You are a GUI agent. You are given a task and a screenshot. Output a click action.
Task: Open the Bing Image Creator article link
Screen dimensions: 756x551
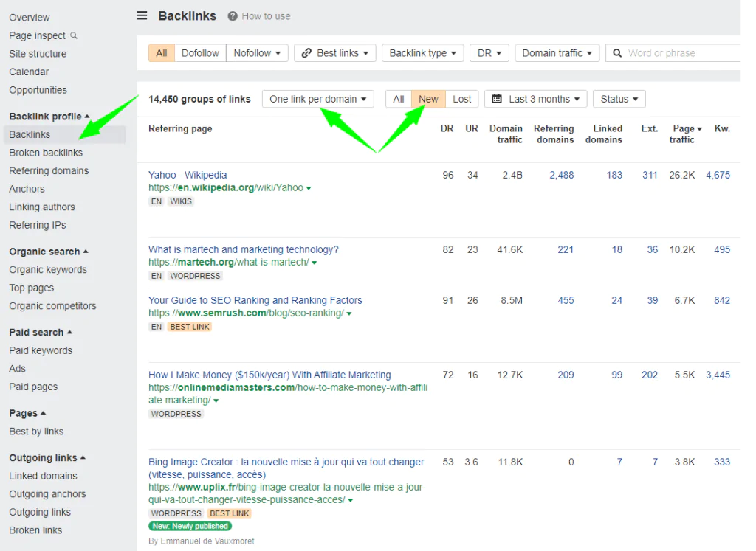(286, 468)
